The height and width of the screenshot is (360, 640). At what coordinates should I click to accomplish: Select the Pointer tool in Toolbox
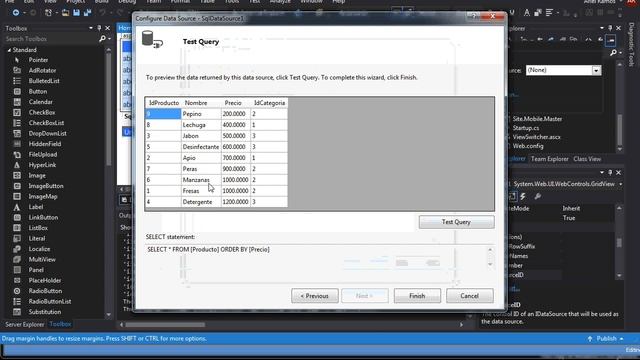tap(38, 60)
